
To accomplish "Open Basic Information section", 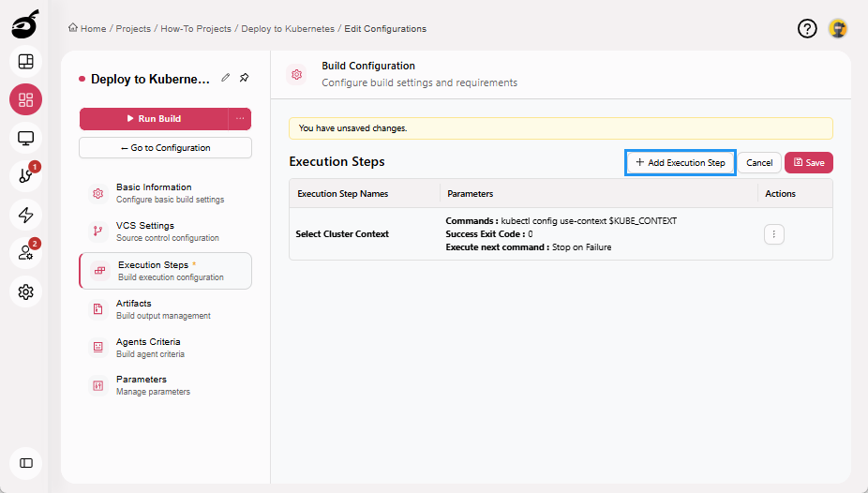I will (x=165, y=193).
